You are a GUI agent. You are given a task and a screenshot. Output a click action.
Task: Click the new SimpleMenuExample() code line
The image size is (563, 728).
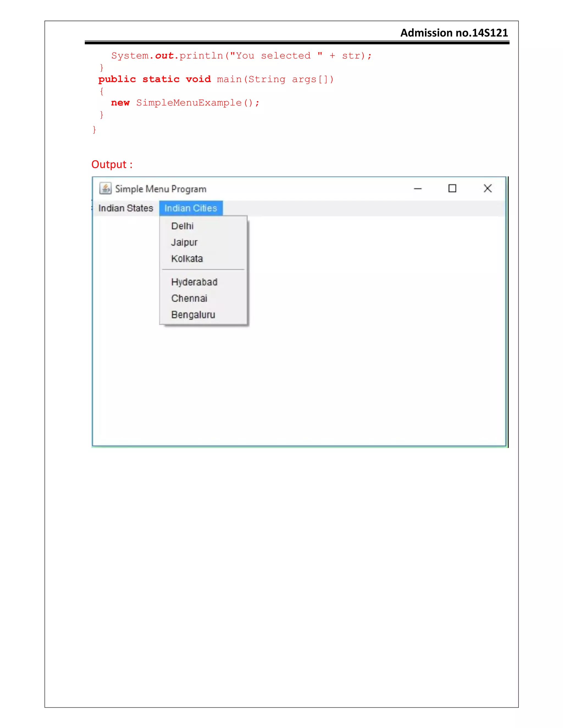185,103
